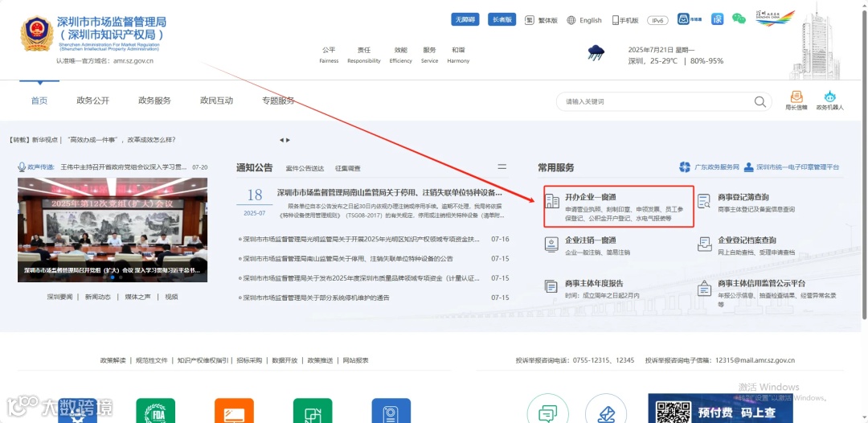
Task: Select the 新闻动态 tab
Action: pos(98,297)
